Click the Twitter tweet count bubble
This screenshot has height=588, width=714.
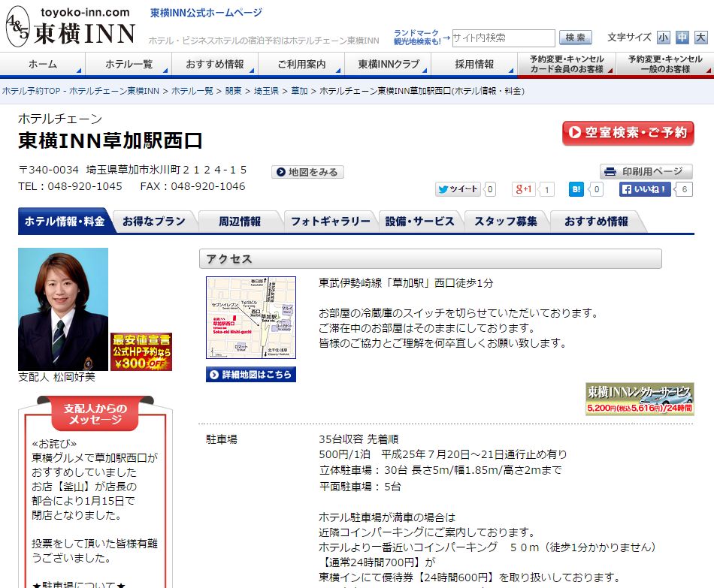pos(490,189)
